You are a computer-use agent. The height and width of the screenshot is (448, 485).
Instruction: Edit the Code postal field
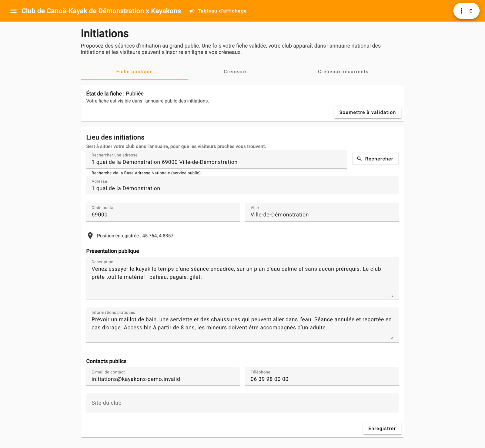163,212
